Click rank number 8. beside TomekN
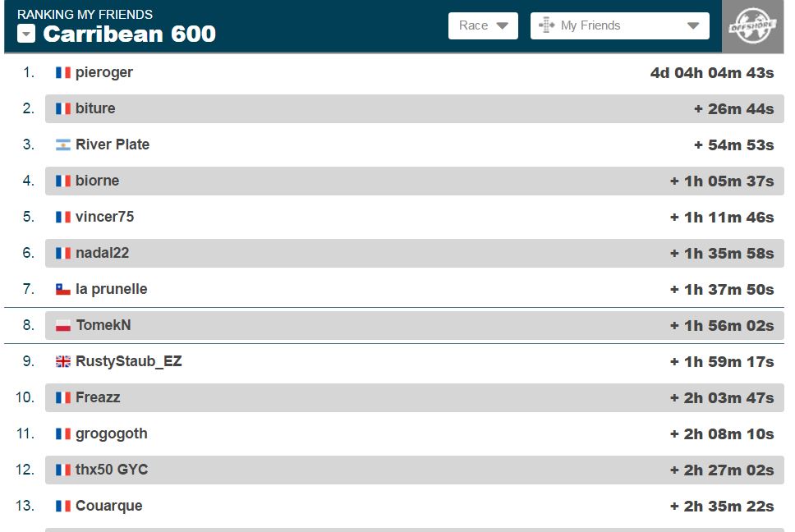 (x=29, y=325)
